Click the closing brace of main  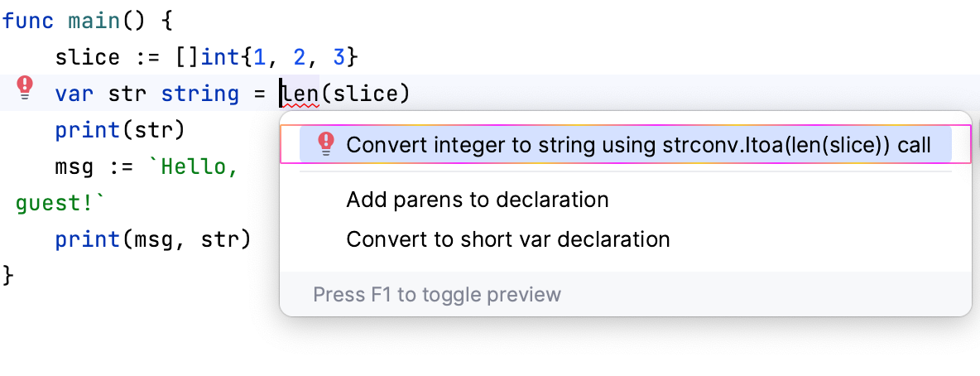(x=8, y=275)
